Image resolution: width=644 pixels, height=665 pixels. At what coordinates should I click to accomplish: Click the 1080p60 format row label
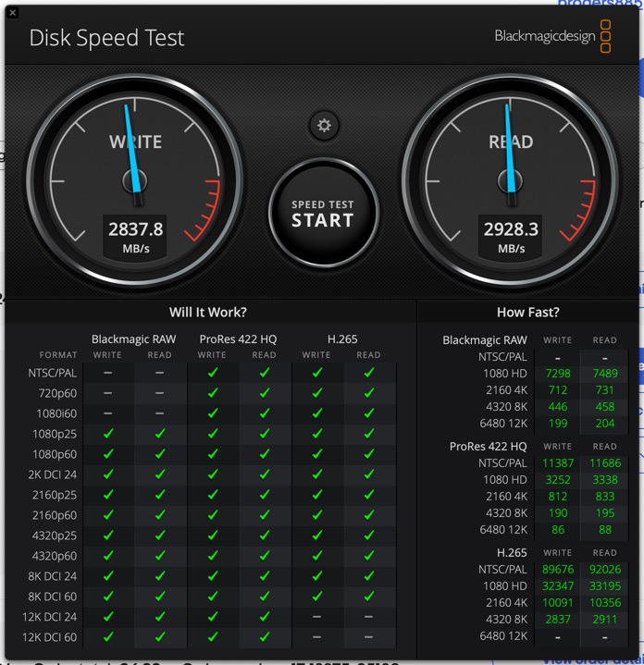pos(55,455)
